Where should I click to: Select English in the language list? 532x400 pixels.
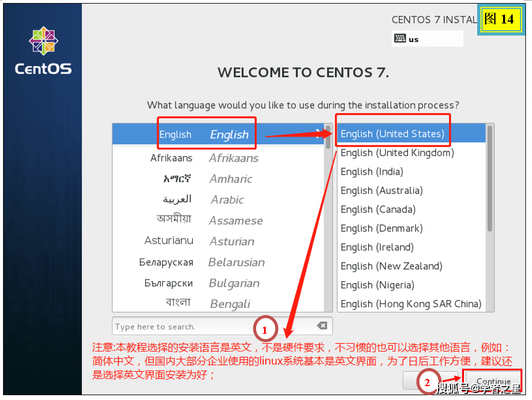coord(218,134)
